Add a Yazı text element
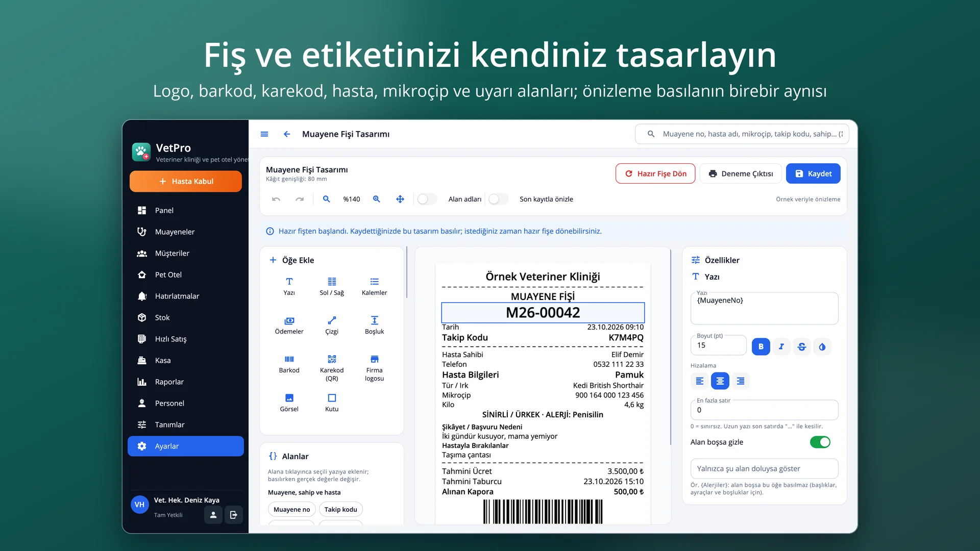This screenshot has width=980, height=551. (x=289, y=286)
